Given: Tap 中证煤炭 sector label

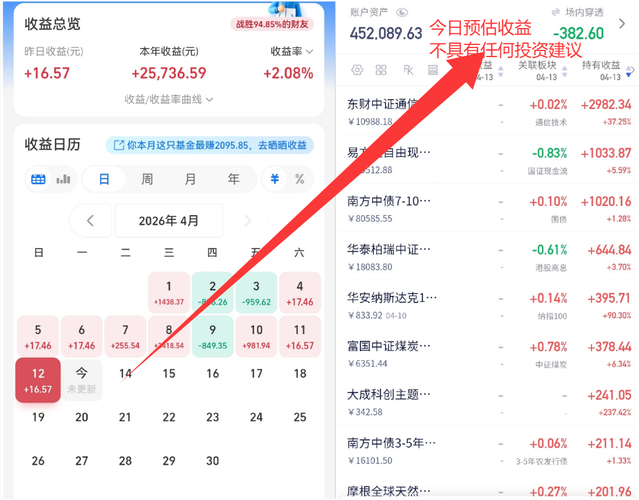Looking at the screenshot, I should click(x=551, y=365).
